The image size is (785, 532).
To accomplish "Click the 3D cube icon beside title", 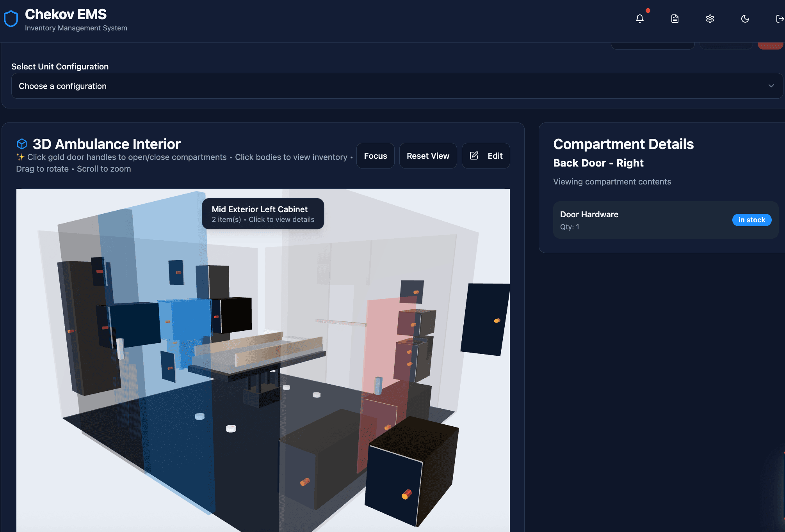I will click(22, 144).
